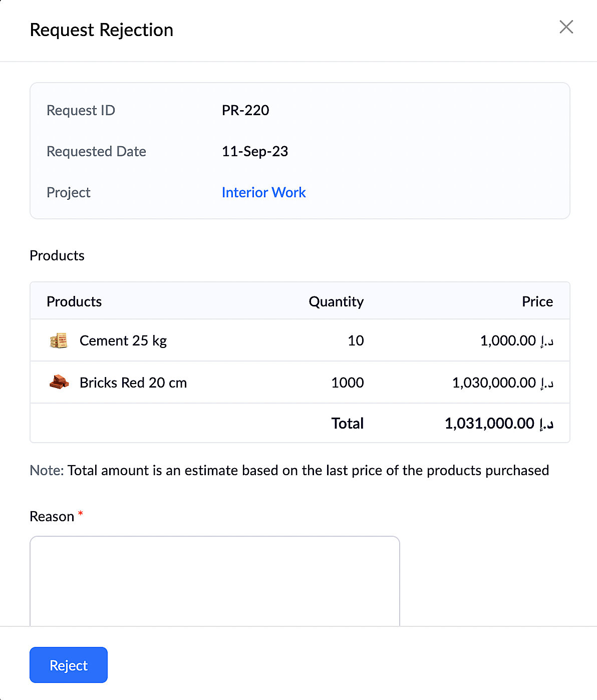
Task: Close the Request Rejection dialog
Action: (x=566, y=27)
